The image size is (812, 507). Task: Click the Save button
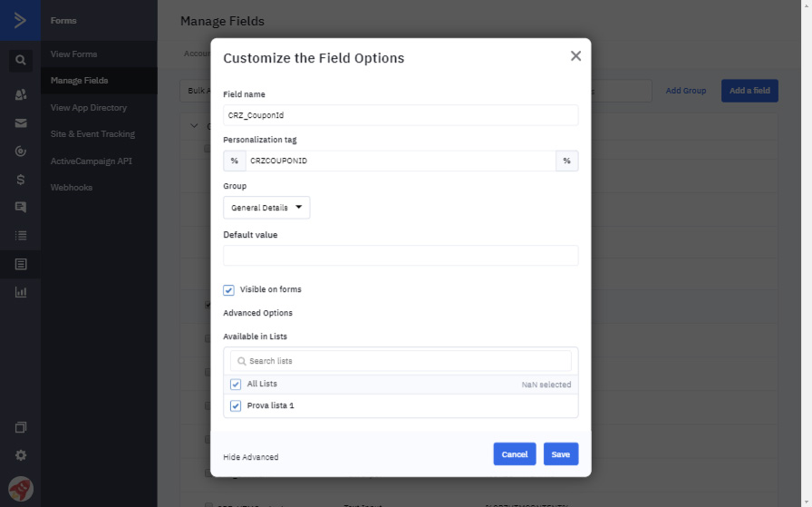click(x=560, y=454)
